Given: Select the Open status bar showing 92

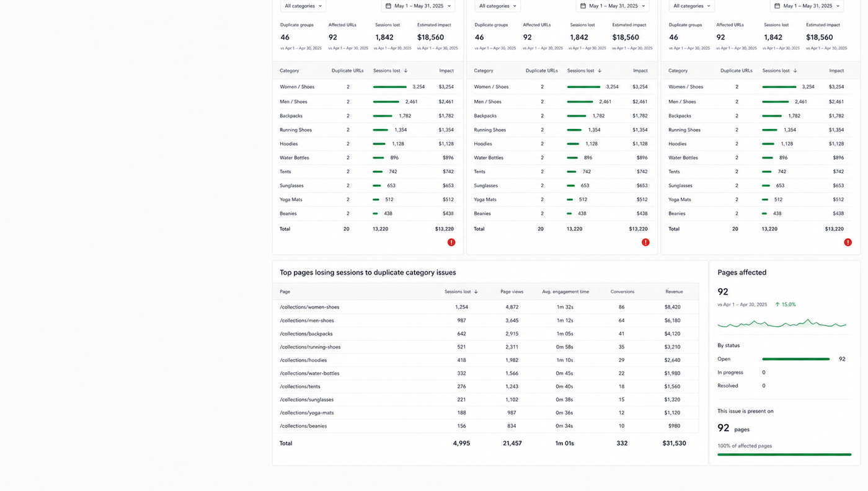Looking at the screenshot, I should pyautogui.click(x=796, y=359).
